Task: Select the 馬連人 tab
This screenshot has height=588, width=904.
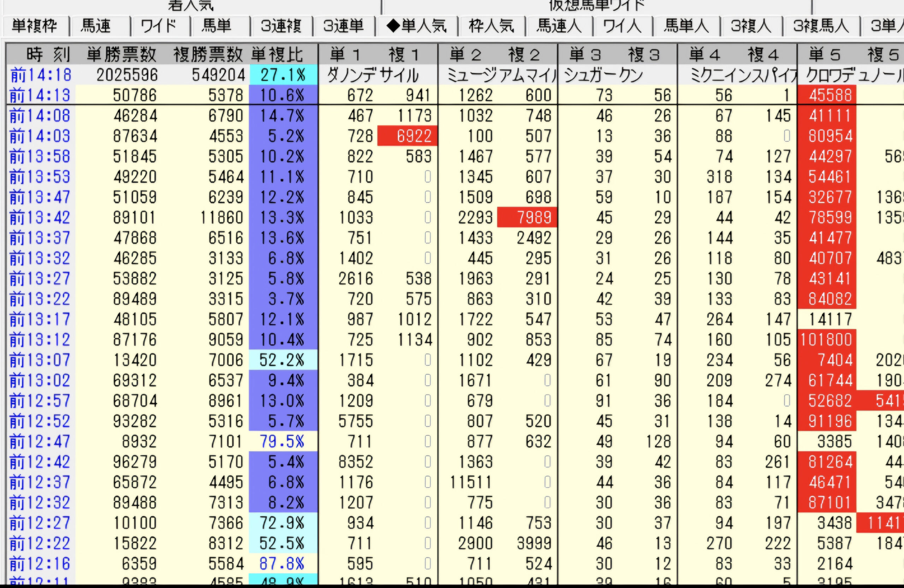Action: coord(558,26)
